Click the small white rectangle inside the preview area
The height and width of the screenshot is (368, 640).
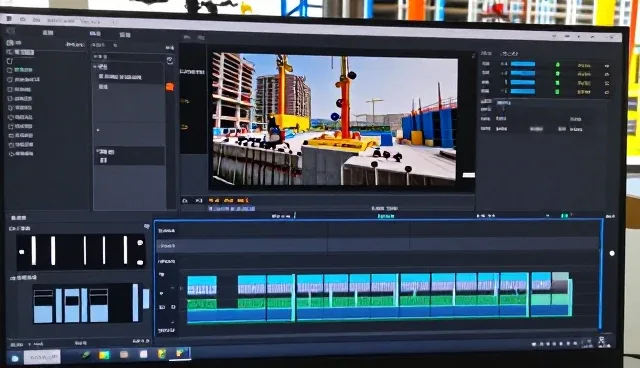(x=469, y=175)
